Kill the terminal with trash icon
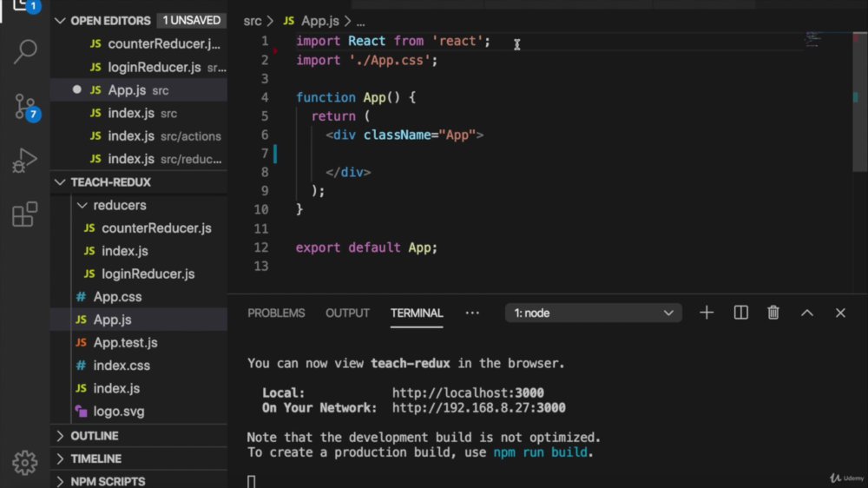 pos(773,313)
